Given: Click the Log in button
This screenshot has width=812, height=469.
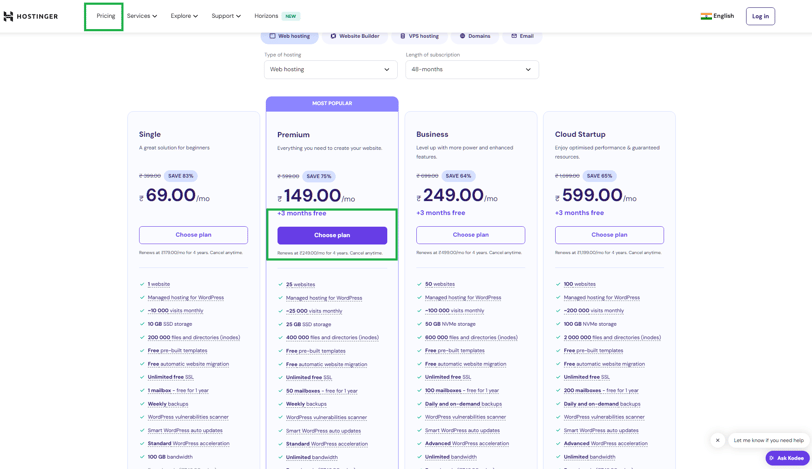Looking at the screenshot, I should pos(760,16).
